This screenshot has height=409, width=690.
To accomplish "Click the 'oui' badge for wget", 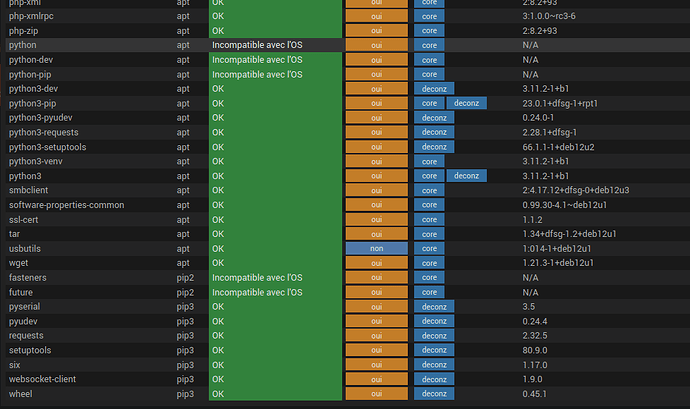I will 376,263.
